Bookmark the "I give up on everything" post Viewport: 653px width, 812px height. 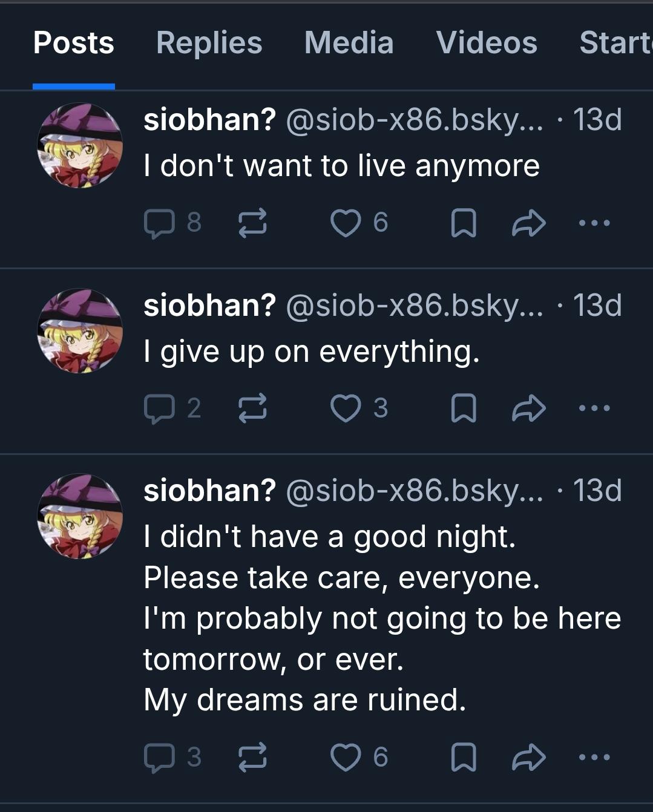464,409
